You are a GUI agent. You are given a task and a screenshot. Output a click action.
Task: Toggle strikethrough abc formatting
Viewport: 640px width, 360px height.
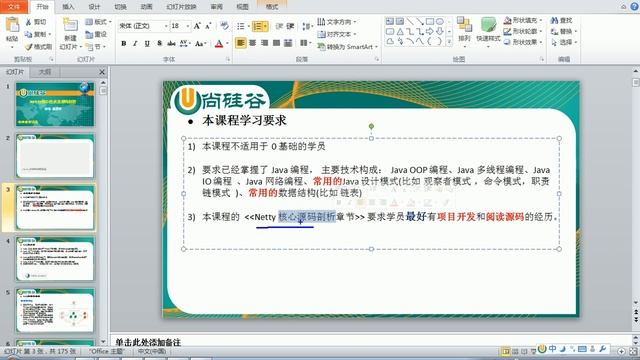171,43
